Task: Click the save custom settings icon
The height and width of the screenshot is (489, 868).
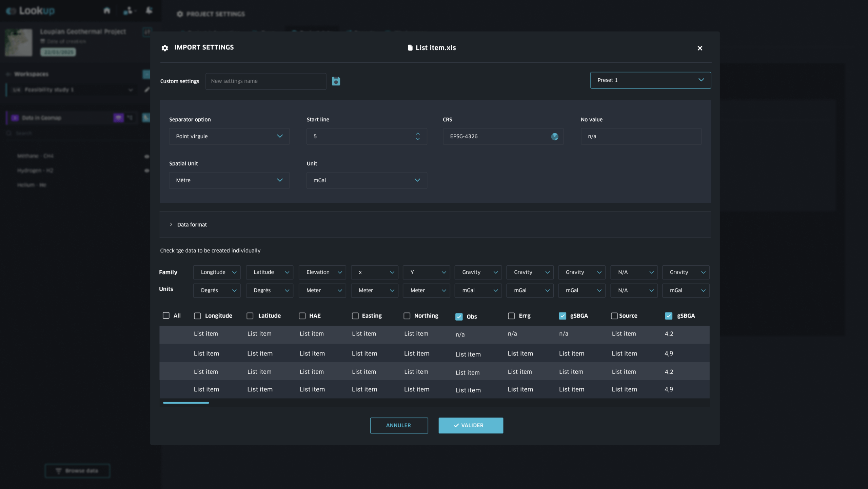Action: tap(336, 81)
